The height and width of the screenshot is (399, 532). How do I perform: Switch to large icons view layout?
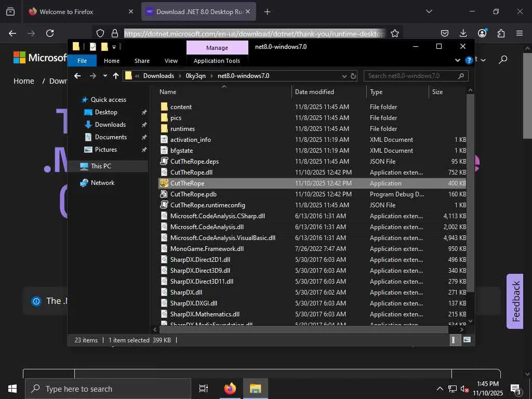467,340
